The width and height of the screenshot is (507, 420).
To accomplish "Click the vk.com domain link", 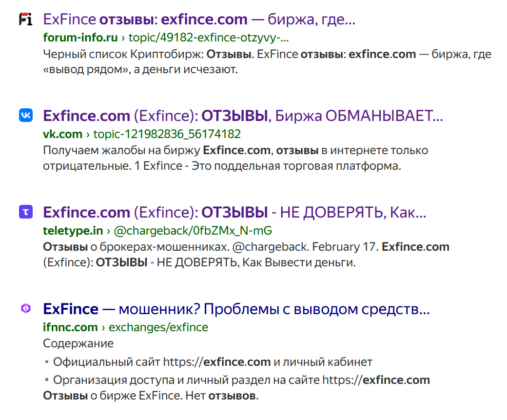I will (62, 134).
